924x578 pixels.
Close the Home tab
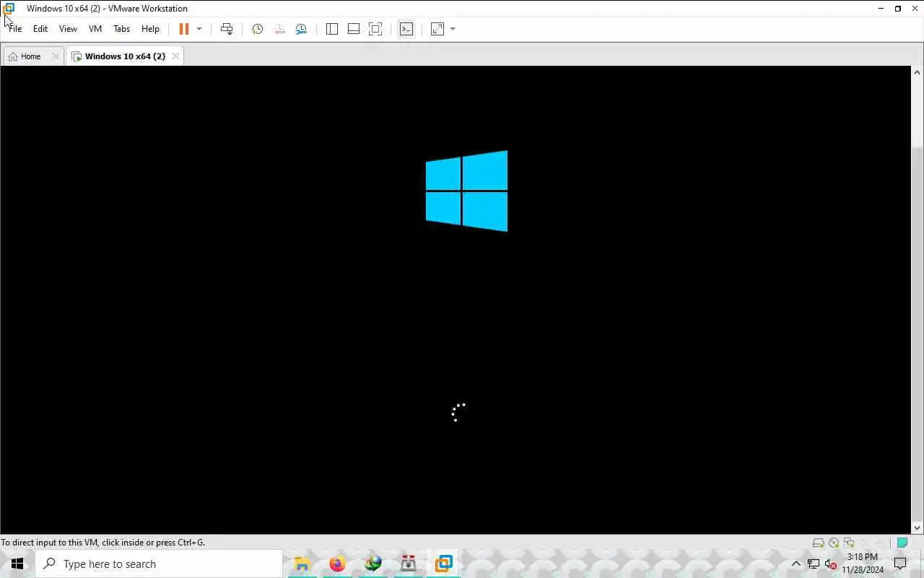pyautogui.click(x=56, y=56)
